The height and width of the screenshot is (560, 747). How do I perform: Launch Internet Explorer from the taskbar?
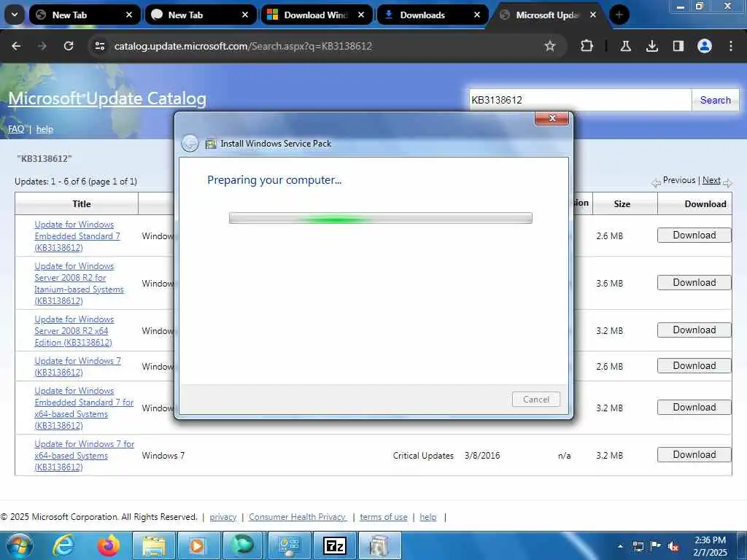63,545
